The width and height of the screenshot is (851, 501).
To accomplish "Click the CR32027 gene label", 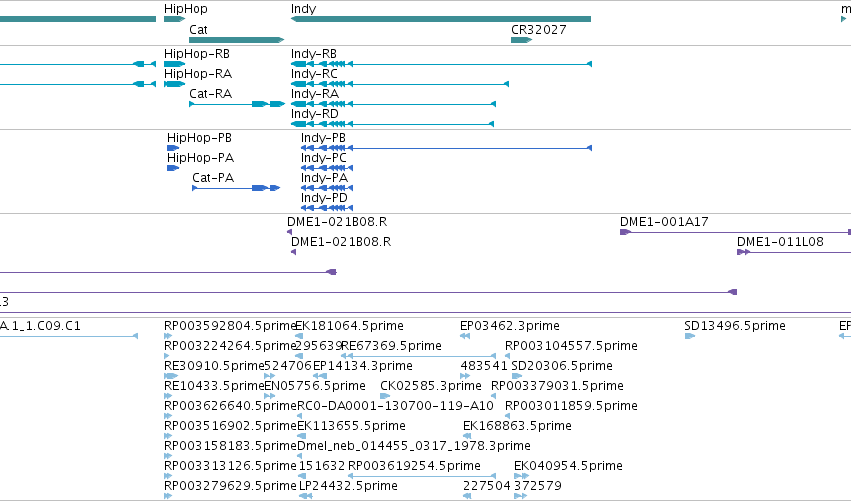I will (x=538, y=30).
